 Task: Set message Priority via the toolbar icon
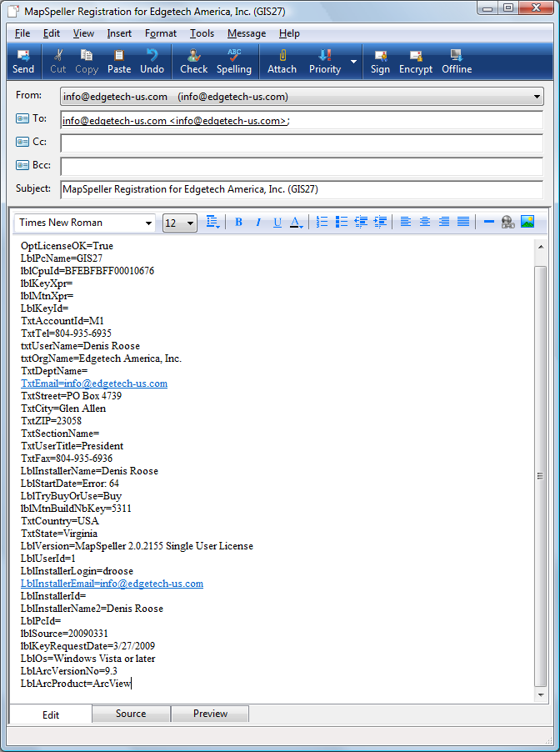pos(325,62)
